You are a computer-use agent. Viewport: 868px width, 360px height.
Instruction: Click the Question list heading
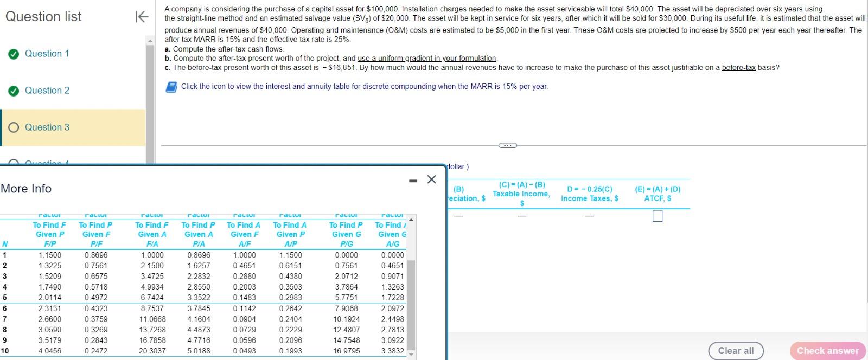[43, 17]
